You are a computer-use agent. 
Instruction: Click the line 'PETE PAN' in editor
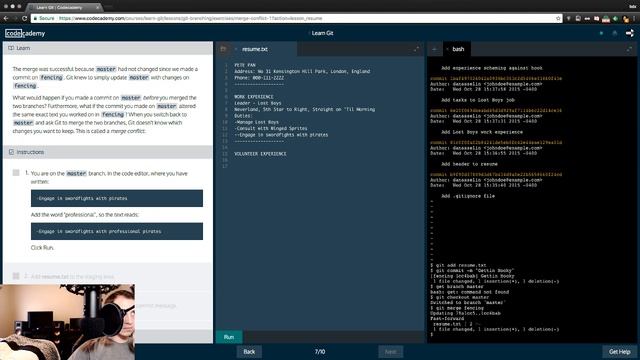pos(245,65)
